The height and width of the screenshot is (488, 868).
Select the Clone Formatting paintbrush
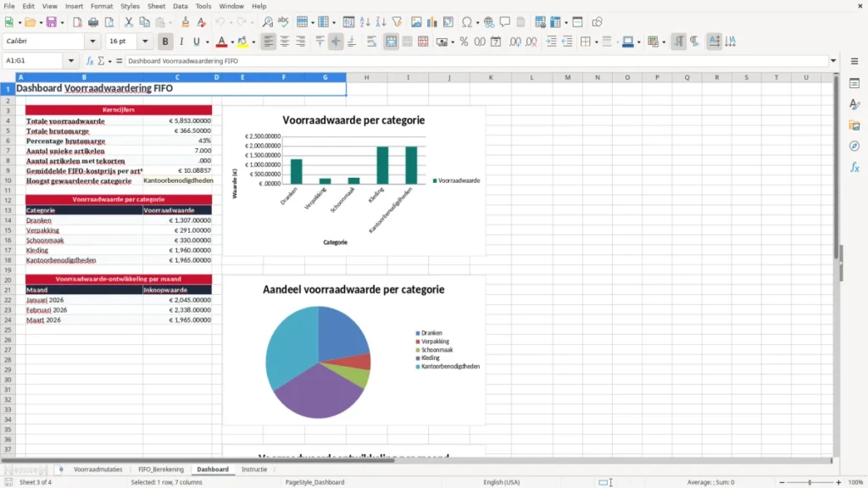pos(186,22)
